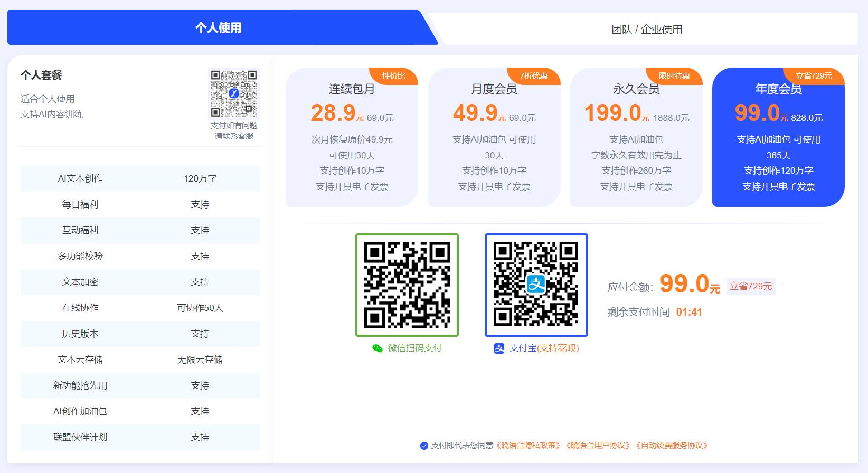Click the 可协作50人 value
The height and width of the screenshot is (473, 868).
(x=200, y=308)
